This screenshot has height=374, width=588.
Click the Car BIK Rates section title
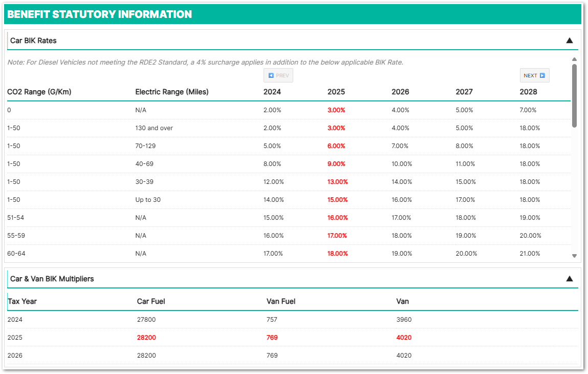[33, 40]
